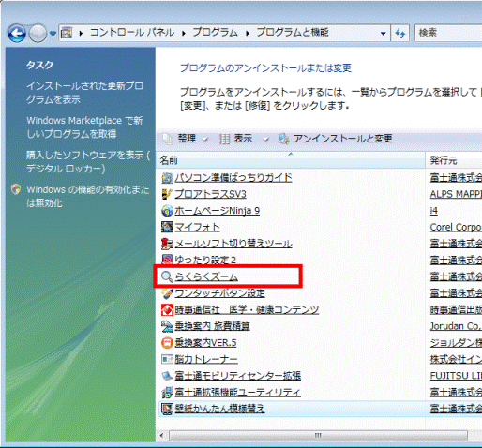Sort by the 発行元 column header

click(454, 160)
